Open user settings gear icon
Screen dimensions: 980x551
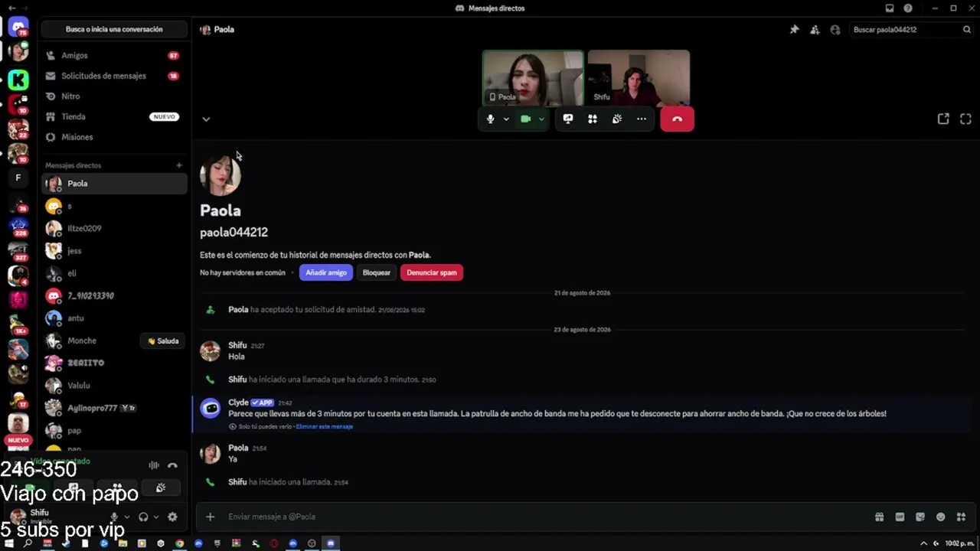(172, 517)
